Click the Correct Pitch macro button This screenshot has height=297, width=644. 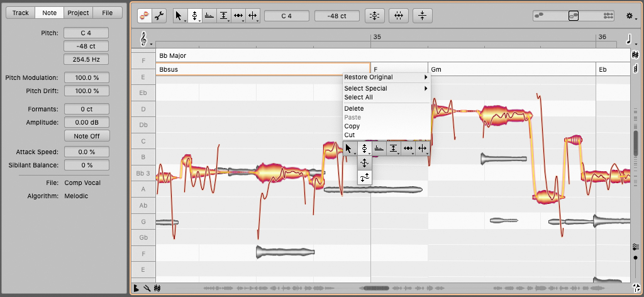point(375,16)
